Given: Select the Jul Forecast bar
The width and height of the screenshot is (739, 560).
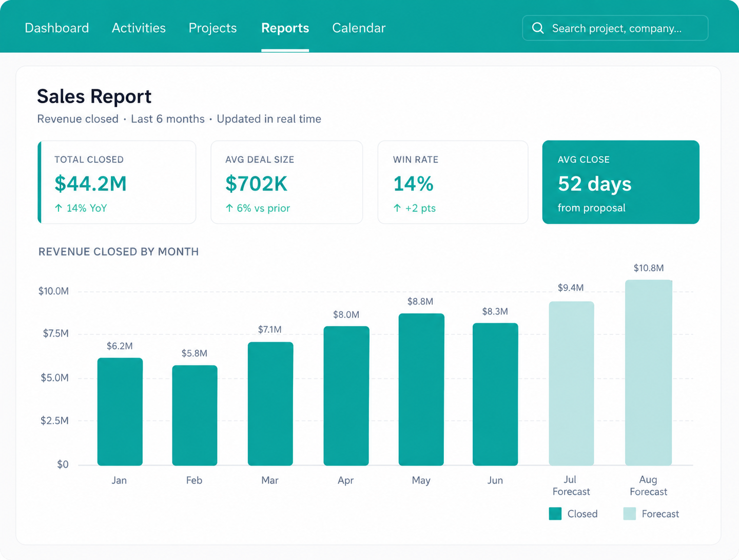Looking at the screenshot, I should 572,384.
